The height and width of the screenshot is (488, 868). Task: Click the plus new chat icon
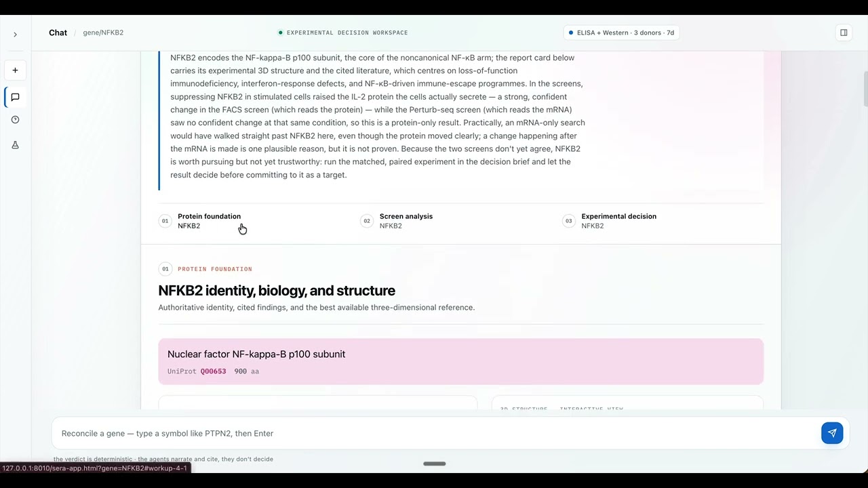click(x=15, y=70)
